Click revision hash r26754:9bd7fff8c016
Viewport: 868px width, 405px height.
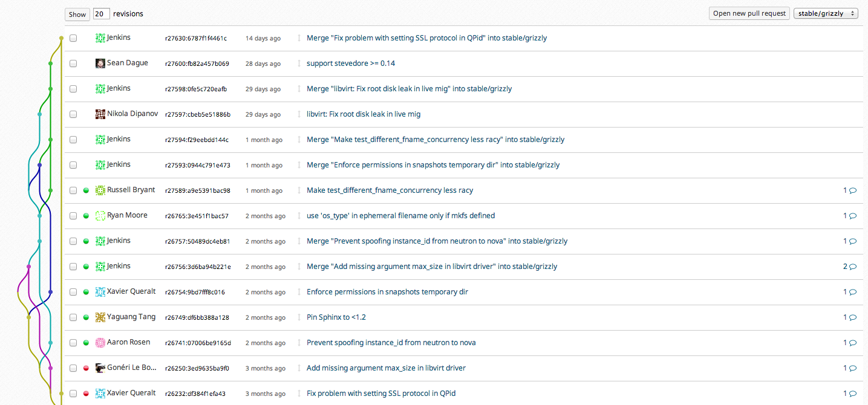tap(195, 293)
